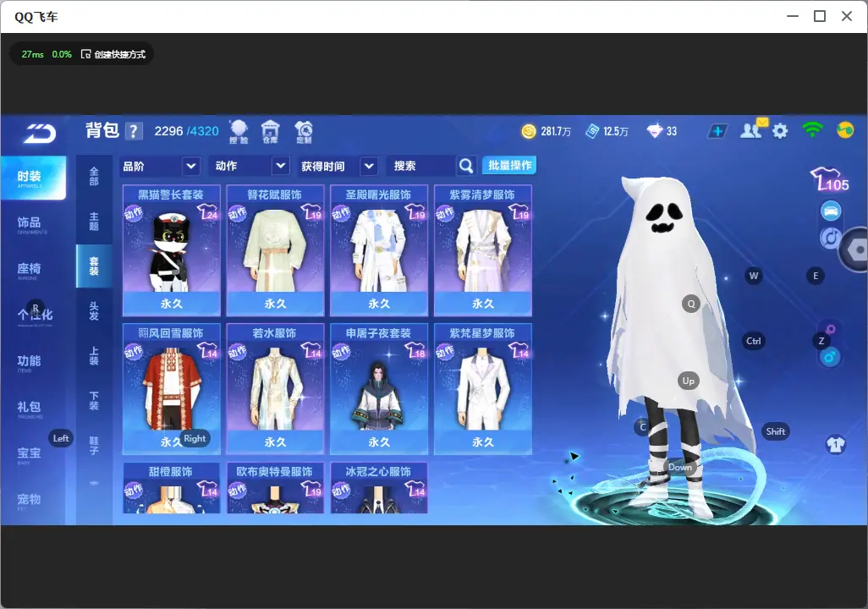Click the hexagon floating assist button
Viewport: 868px width, 609px height.
pos(856,250)
